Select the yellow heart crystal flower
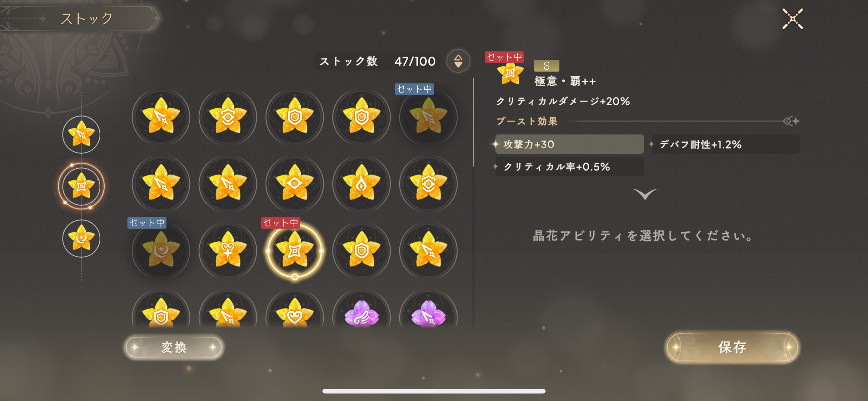 click(x=295, y=313)
